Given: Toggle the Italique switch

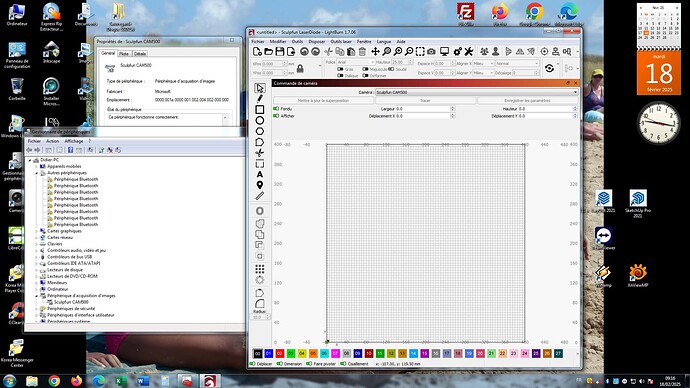Looking at the screenshot, I should pyautogui.click(x=340, y=76).
